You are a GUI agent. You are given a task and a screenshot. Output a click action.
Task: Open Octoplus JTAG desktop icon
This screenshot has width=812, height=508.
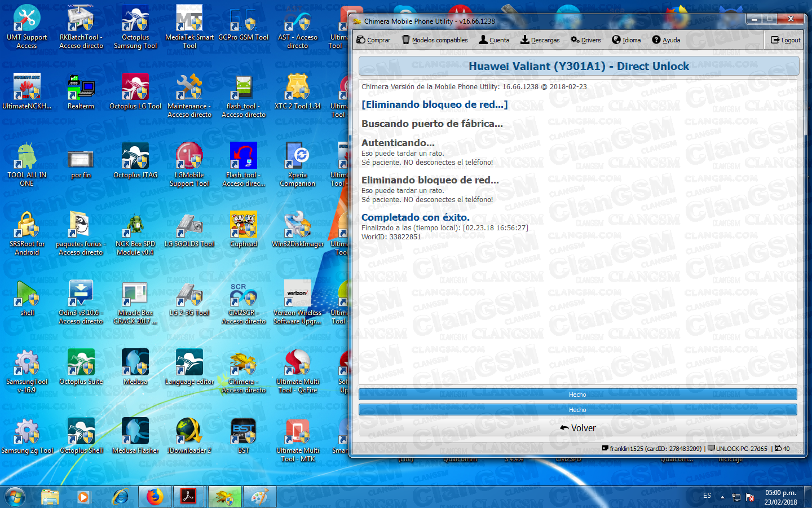coord(135,160)
